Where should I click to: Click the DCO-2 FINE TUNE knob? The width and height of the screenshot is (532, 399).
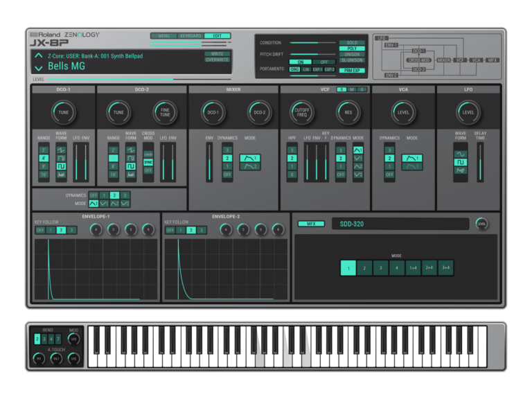(x=165, y=112)
